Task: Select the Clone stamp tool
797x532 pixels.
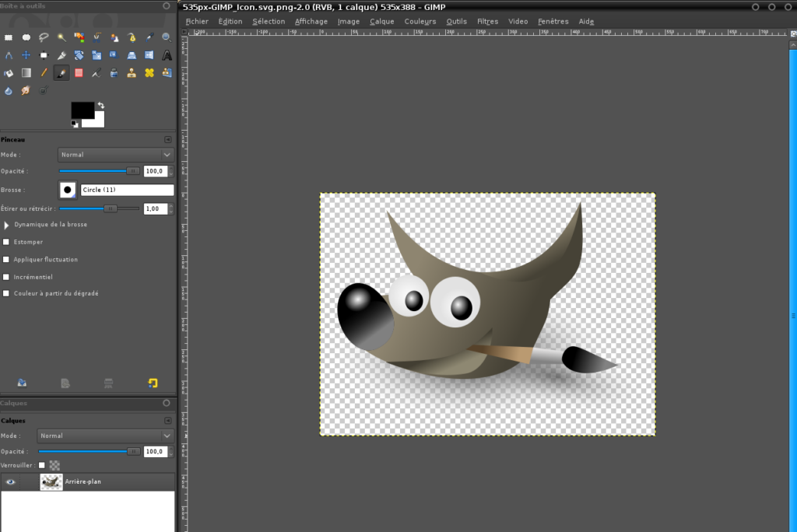Action: (x=132, y=72)
